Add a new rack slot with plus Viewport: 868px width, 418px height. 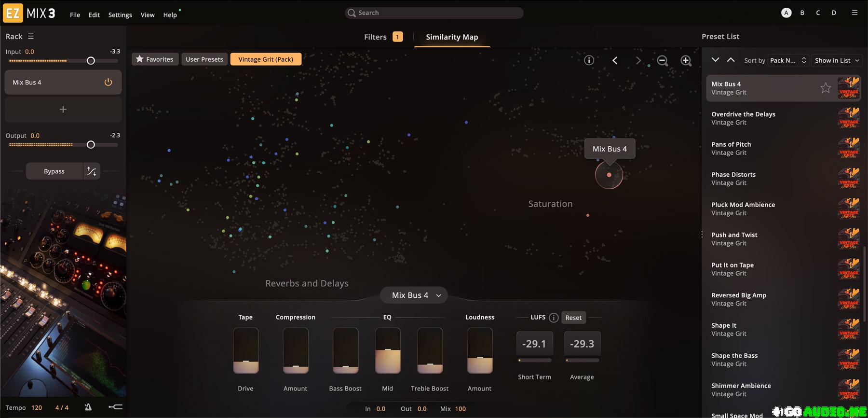[x=63, y=110]
